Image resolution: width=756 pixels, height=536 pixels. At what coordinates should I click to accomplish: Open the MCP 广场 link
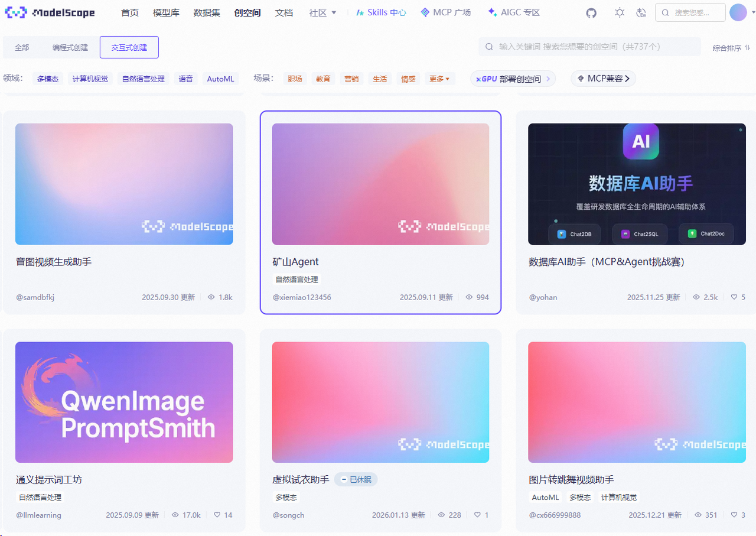(445, 12)
